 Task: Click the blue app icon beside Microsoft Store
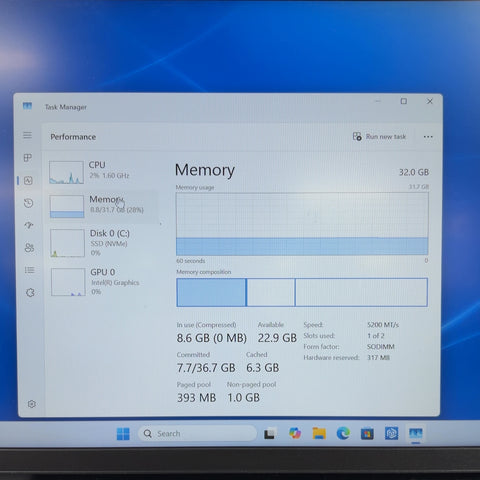pyautogui.click(x=391, y=434)
